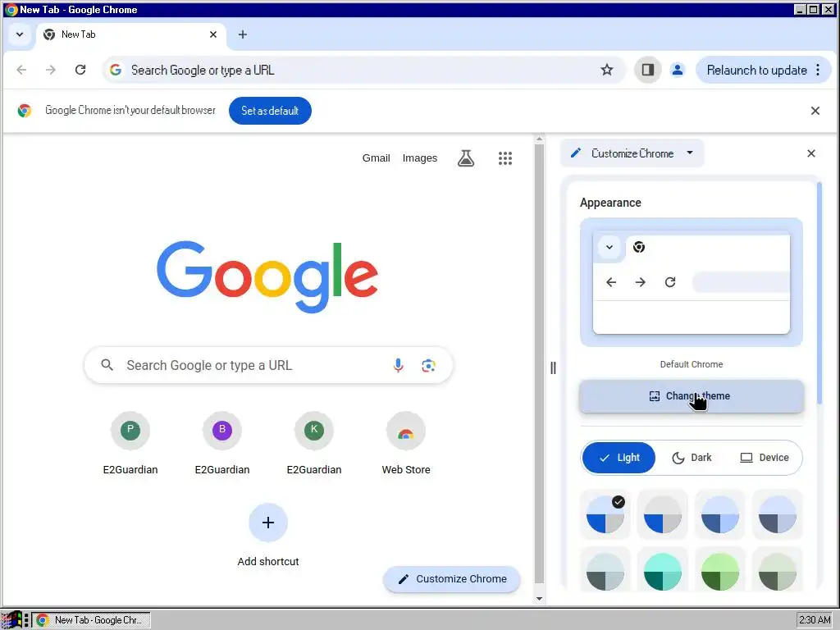This screenshot has width=840, height=630.
Task: Reload the page with refresh icon
Action: pos(80,70)
